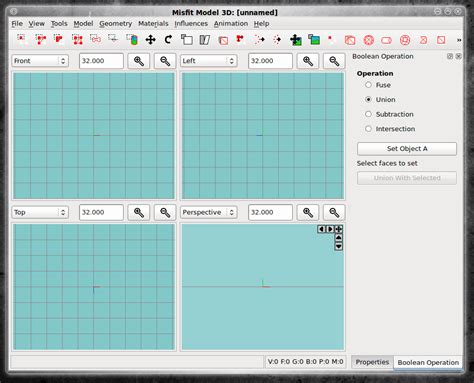The image size is (474, 383).
Task: Open the View menu
Action: [36, 24]
